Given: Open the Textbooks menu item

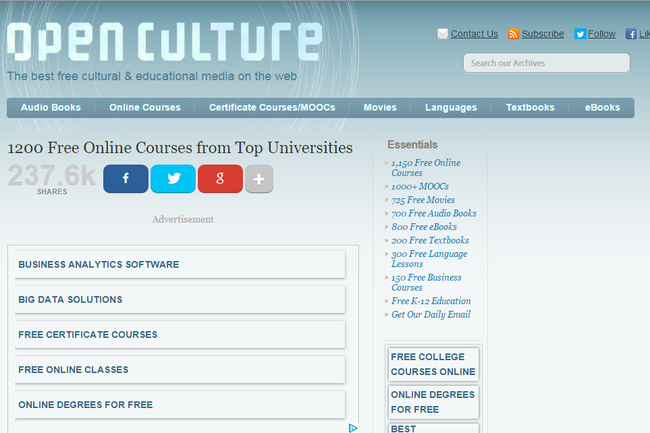Looking at the screenshot, I should point(530,108).
